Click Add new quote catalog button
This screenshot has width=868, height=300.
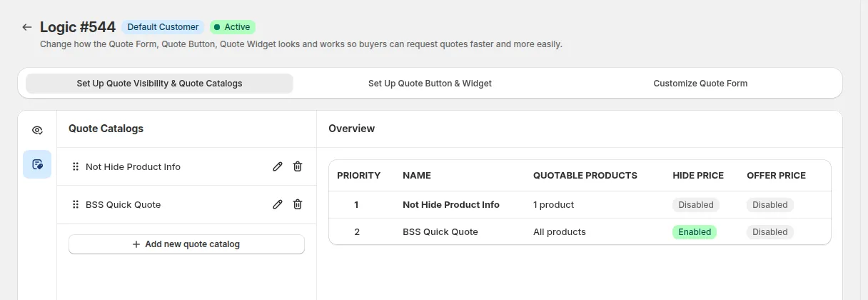(186, 244)
